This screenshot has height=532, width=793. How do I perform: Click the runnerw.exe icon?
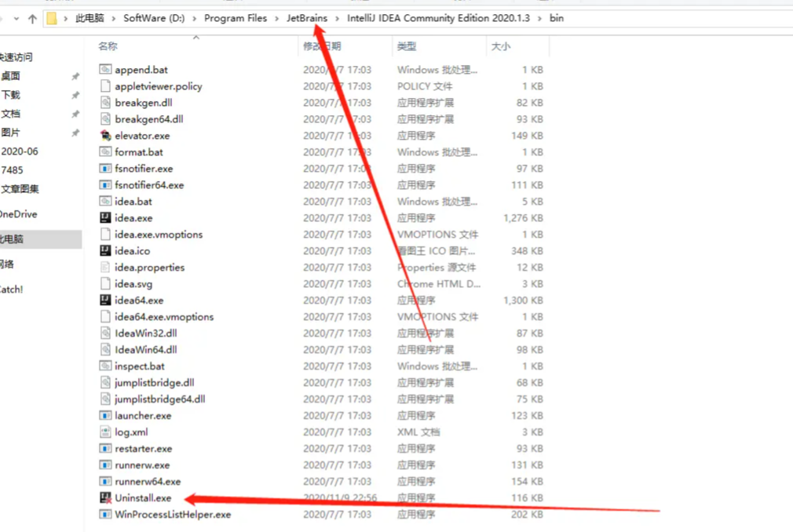(x=105, y=465)
